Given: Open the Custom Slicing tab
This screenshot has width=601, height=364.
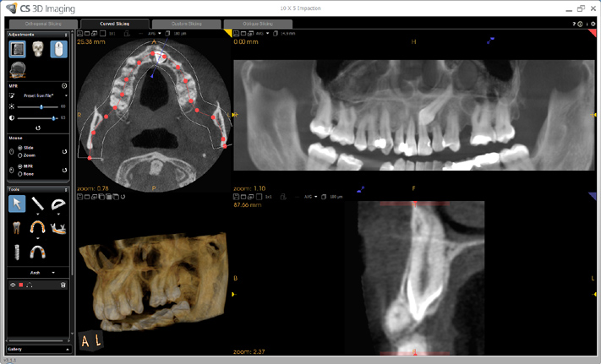Looking at the screenshot, I should pos(186,24).
